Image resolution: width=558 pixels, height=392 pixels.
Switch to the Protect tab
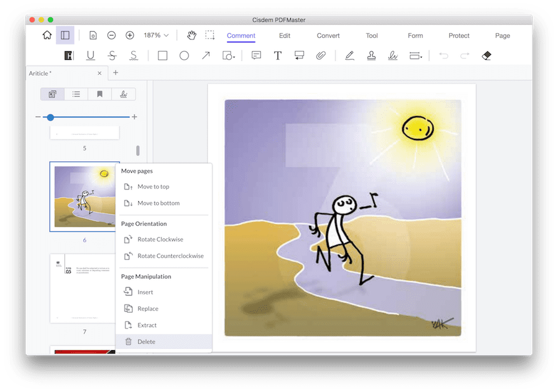pos(459,36)
